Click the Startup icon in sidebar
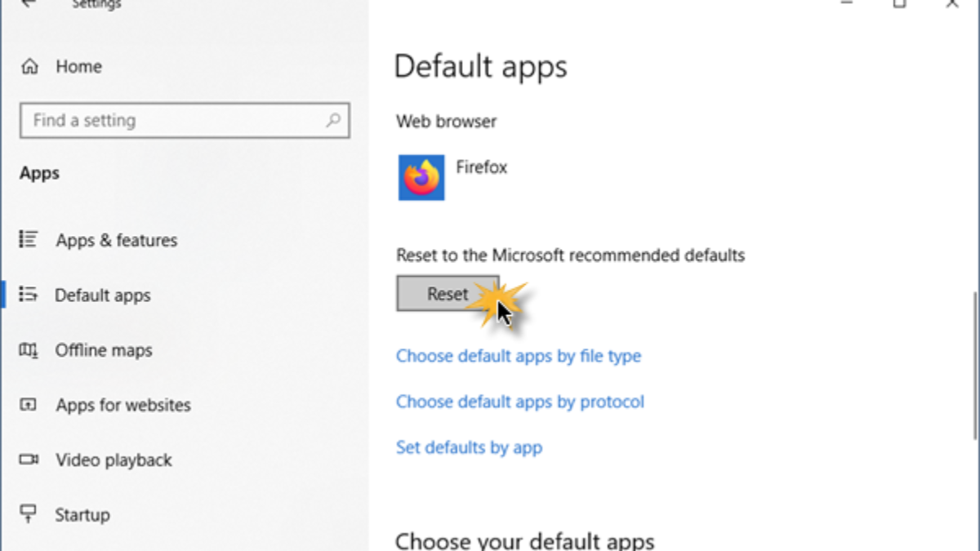The height and width of the screenshot is (551, 980). pyautogui.click(x=29, y=514)
